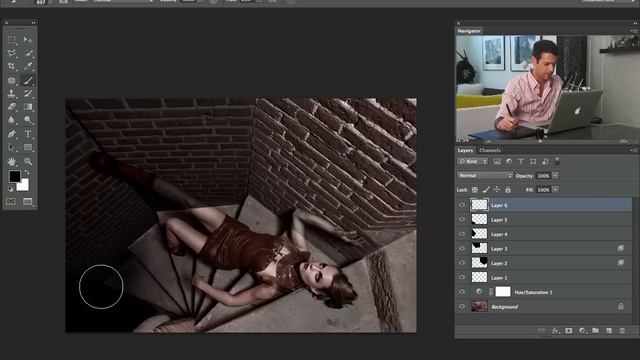
Task: Select the Lasso tool
Action: (11, 53)
